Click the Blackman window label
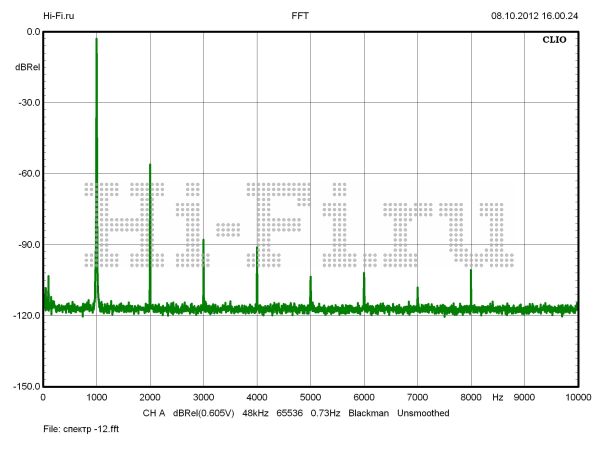The height and width of the screenshot is (450, 600). (x=367, y=412)
